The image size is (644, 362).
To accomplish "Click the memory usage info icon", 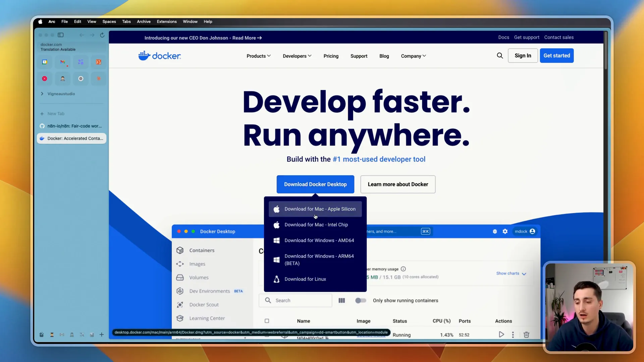I will pos(404,269).
